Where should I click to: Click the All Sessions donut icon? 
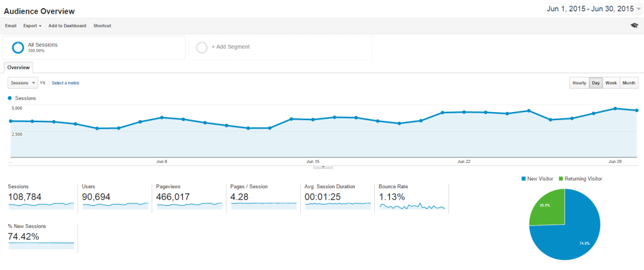click(x=18, y=48)
